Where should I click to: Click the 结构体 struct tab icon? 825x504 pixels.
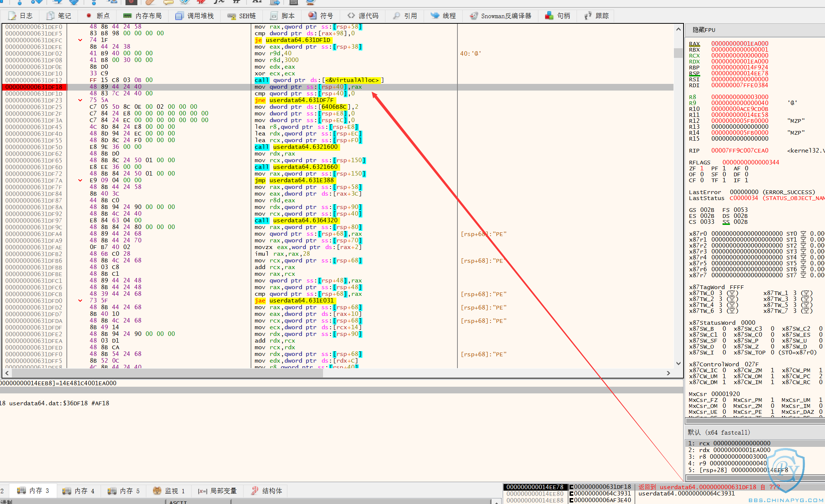click(255, 491)
